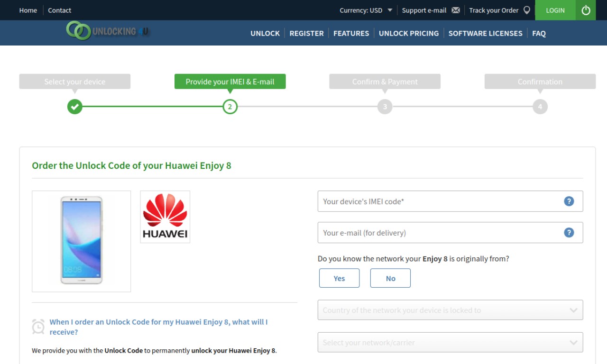Expand the Country of the network dropdown

[x=451, y=310]
